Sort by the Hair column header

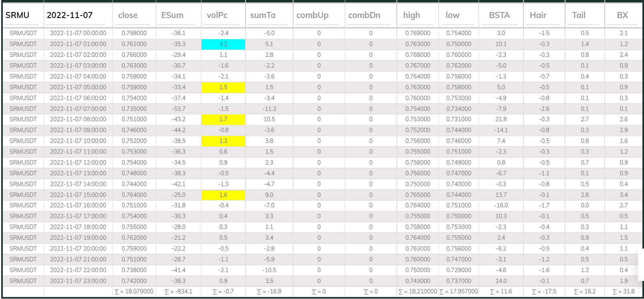click(538, 16)
